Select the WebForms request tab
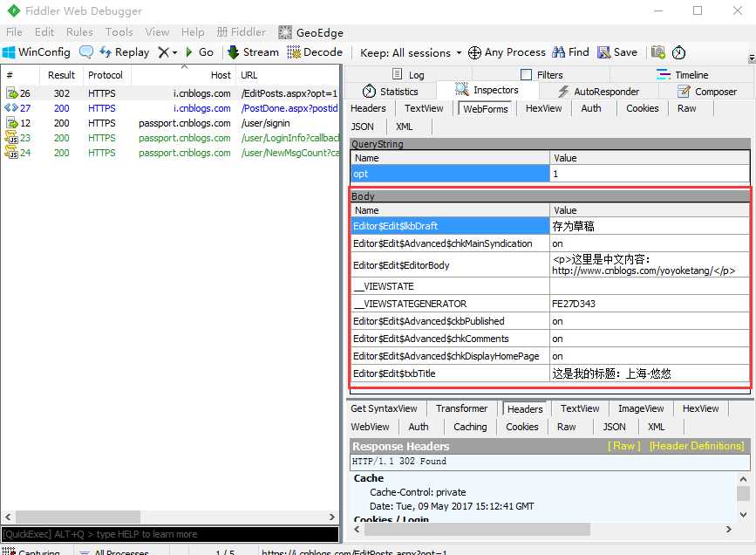The height and width of the screenshot is (555, 756). pyautogui.click(x=485, y=108)
